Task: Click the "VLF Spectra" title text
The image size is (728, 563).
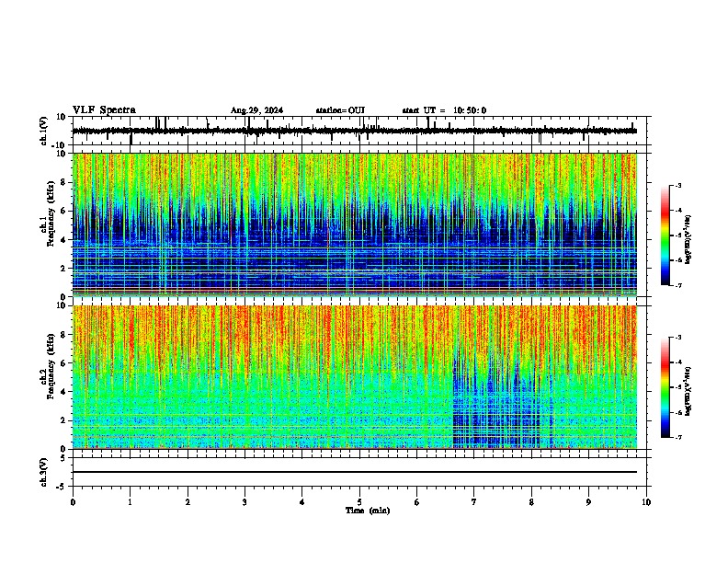Action: [x=104, y=110]
